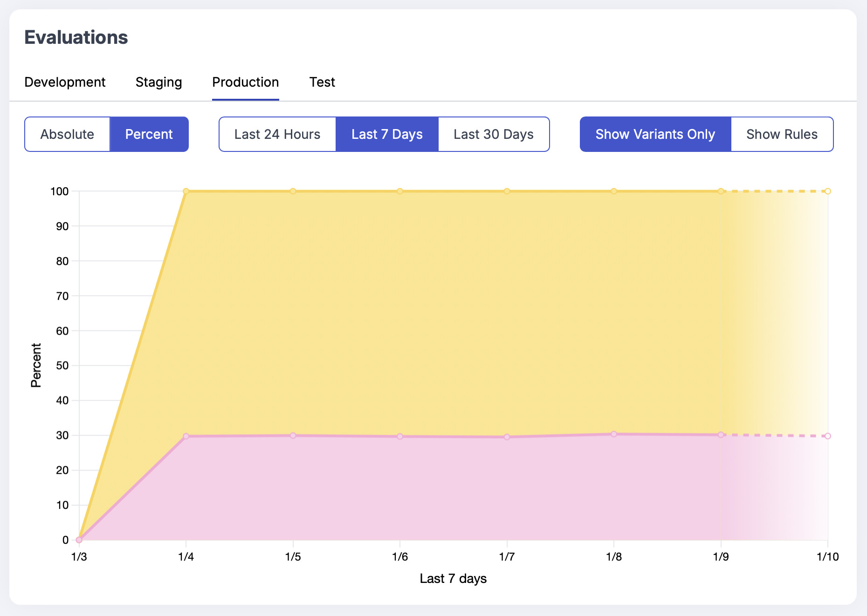Click the 'Last 7 days' axis label

453,579
